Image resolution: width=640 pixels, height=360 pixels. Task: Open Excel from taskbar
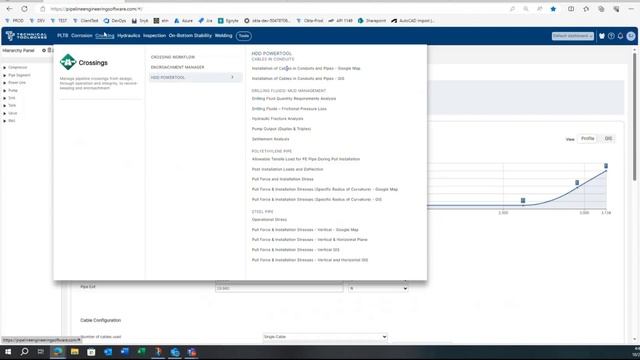[x=141, y=352]
